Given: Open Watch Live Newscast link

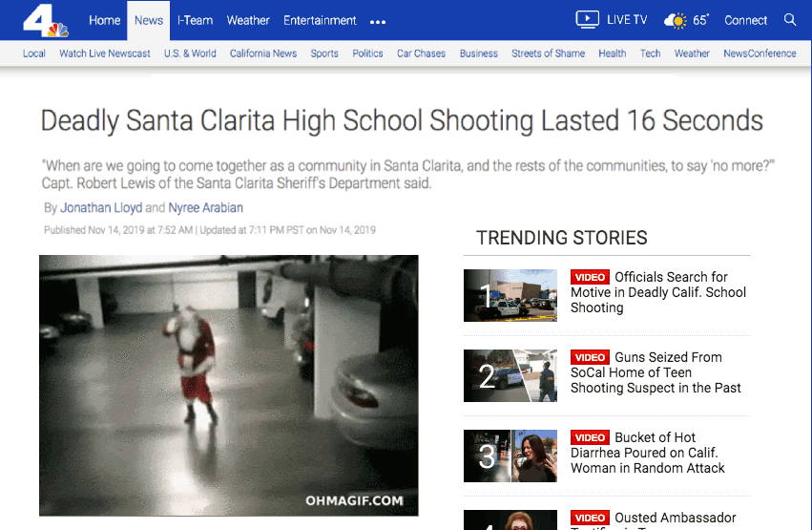Looking at the screenshot, I should pos(105,53).
